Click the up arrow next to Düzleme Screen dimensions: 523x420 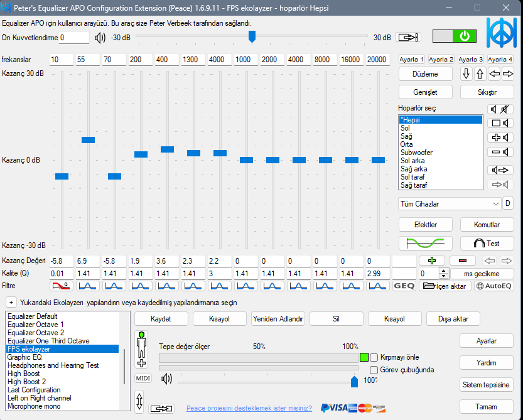click(480, 73)
